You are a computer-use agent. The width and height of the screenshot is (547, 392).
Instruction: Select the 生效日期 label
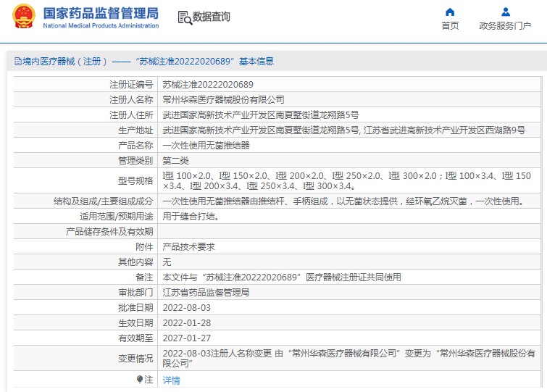135,323
